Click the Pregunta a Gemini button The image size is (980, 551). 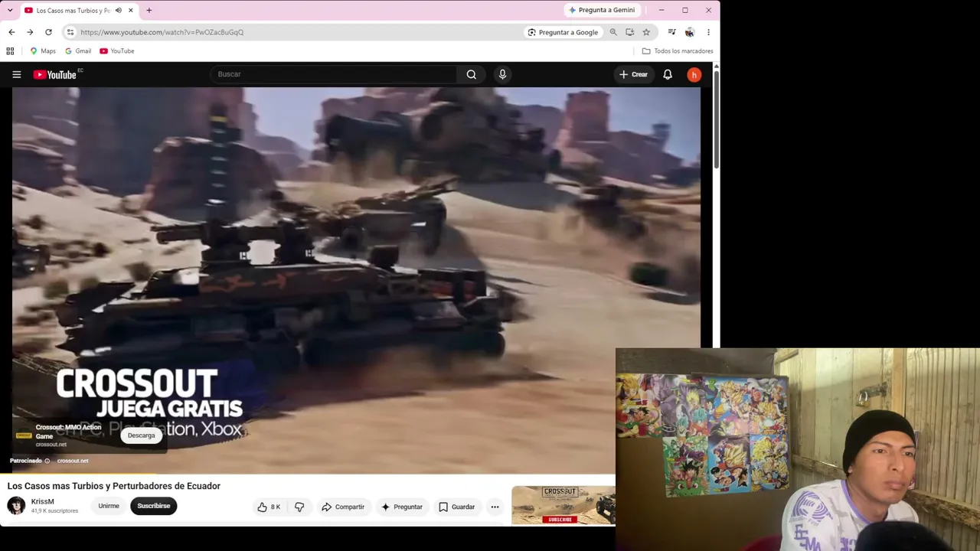[602, 10]
